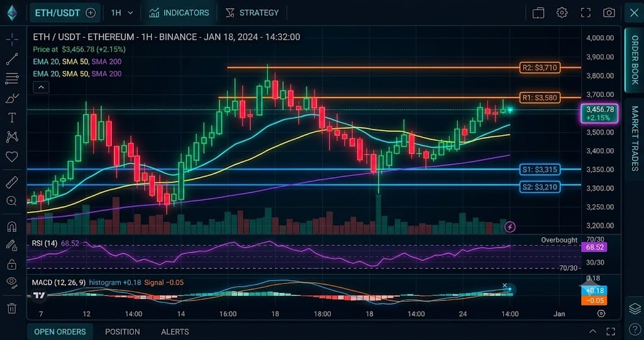The height and width of the screenshot is (340, 644).
Task: Expand bottom panel with up chevron
Action: [x=592, y=331]
